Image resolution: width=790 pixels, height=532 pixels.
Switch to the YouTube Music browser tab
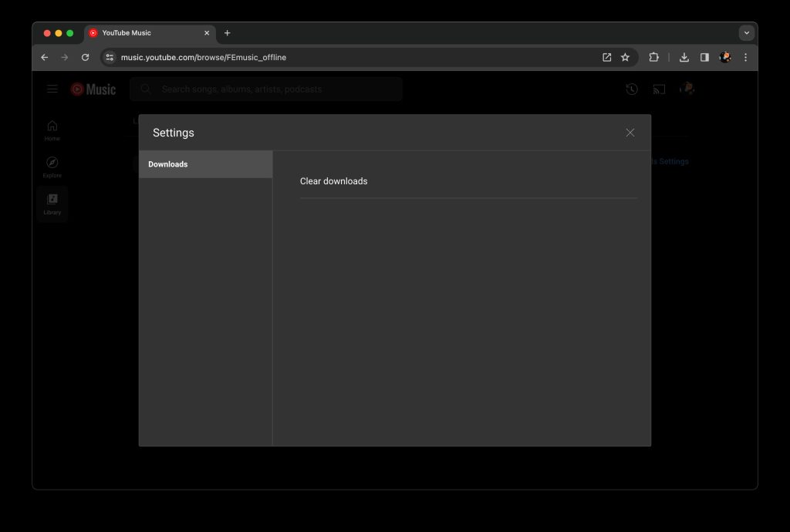(x=147, y=33)
